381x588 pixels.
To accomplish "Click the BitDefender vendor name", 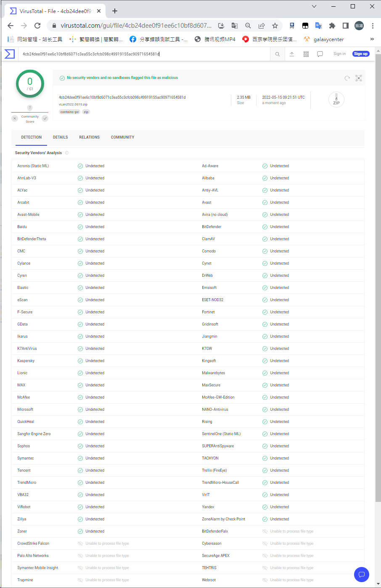I will pos(212,227).
